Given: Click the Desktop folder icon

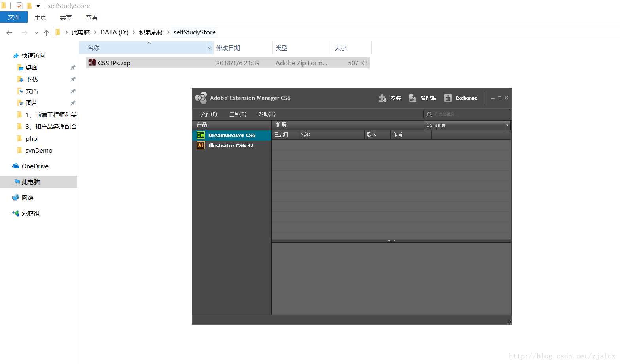Looking at the screenshot, I should [x=20, y=67].
